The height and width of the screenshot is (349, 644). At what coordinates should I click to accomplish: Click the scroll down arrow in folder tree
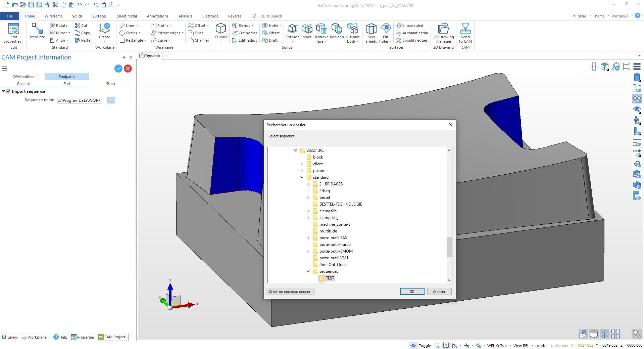(x=449, y=280)
